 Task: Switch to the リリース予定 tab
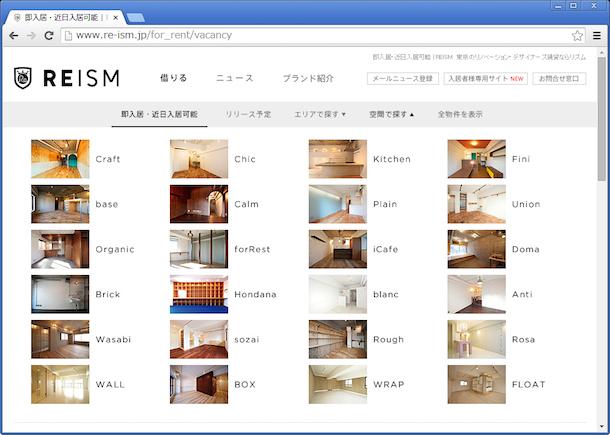[248, 114]
